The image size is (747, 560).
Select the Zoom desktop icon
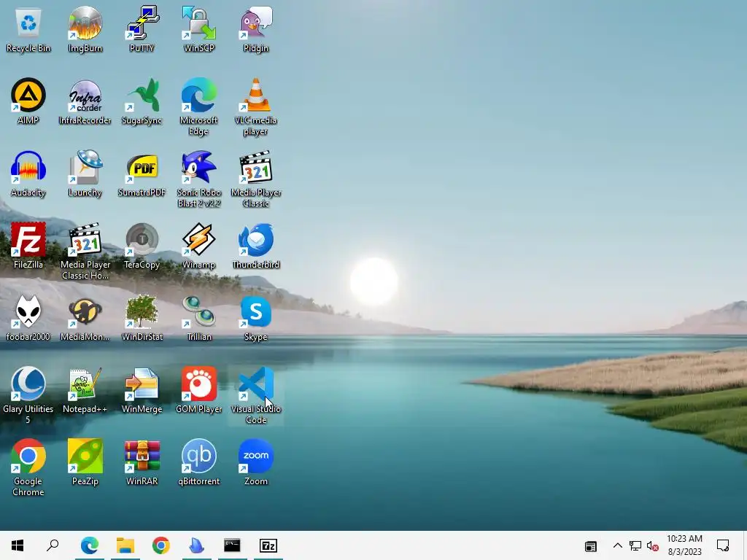[256, 462]
